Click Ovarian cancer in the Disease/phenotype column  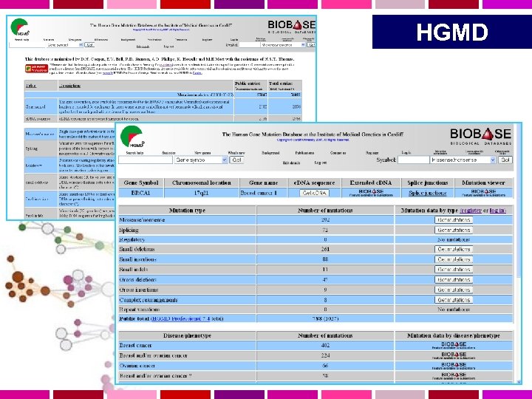[x=137, y=366]
